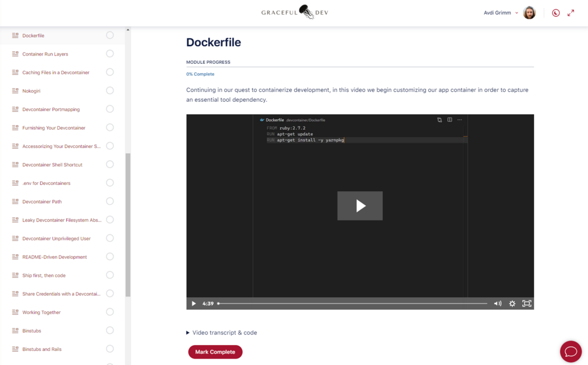
Task: Click lesson icon beside Devcontainer Shell Shortcut
Action: click(15, 164)
